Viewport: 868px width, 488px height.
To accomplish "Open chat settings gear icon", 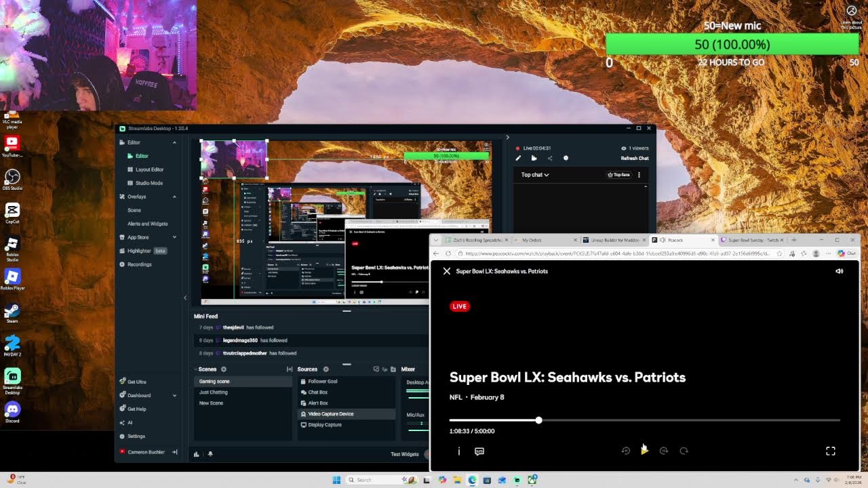I will click(566, 159).
